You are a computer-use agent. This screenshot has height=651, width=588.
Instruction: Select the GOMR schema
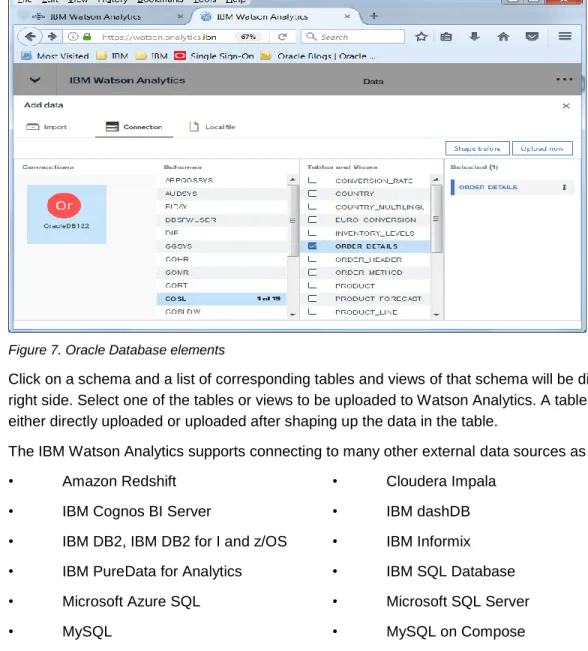222,272
